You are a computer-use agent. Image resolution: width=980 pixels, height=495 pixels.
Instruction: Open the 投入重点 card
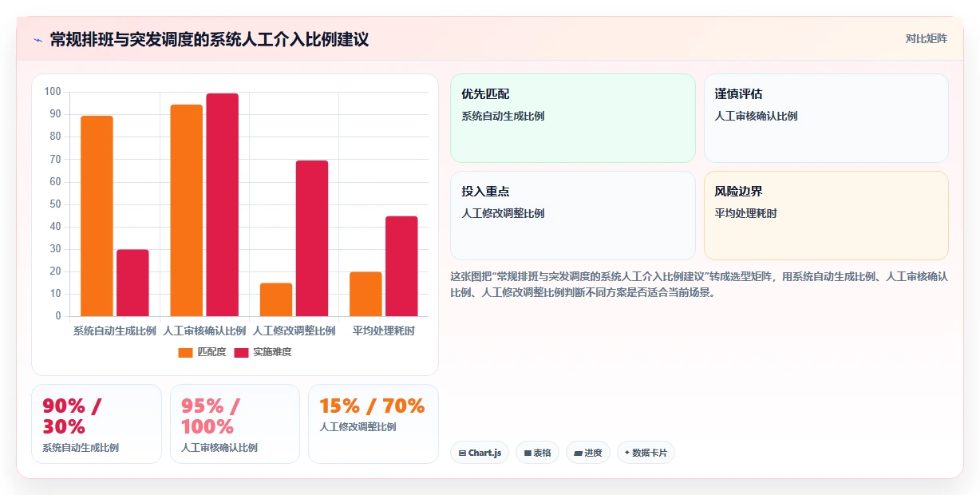(573, 216)
